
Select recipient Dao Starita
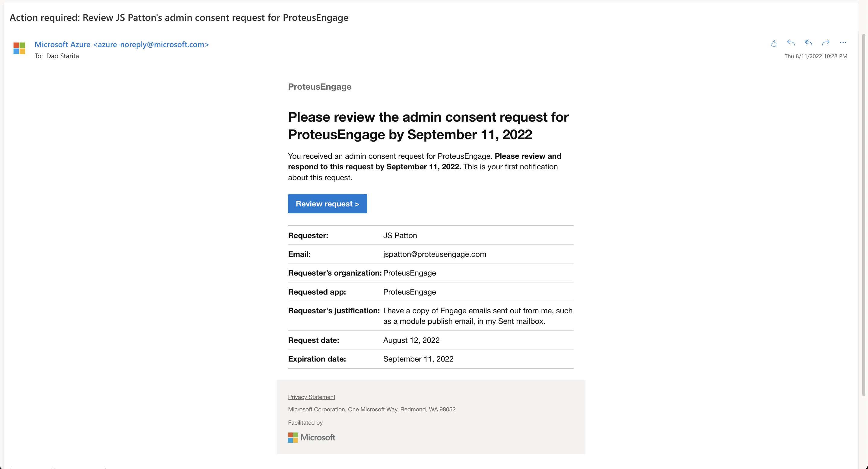62,56
